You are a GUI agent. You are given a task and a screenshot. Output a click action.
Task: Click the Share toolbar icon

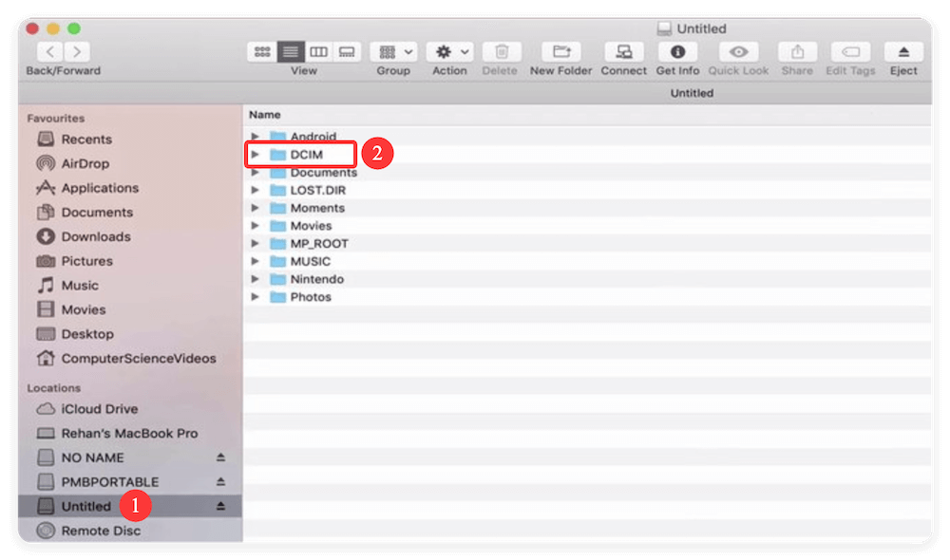coord(797,51)
